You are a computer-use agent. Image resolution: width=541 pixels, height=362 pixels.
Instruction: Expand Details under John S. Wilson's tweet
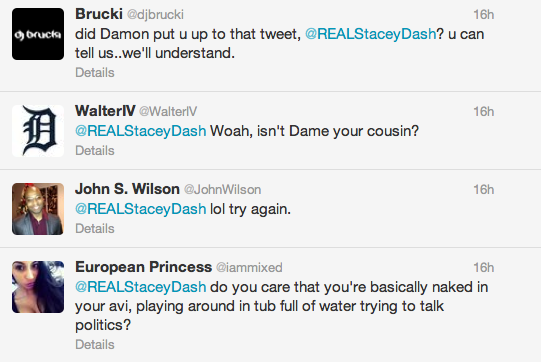(x=95, y=228)
